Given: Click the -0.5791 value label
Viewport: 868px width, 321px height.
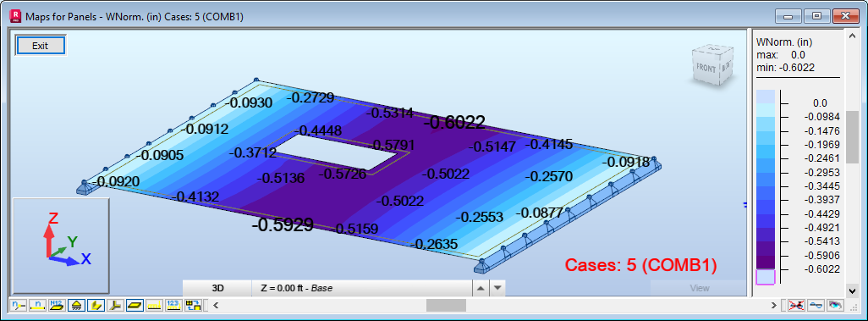Looking at the screenshot, I should [391, 145].
